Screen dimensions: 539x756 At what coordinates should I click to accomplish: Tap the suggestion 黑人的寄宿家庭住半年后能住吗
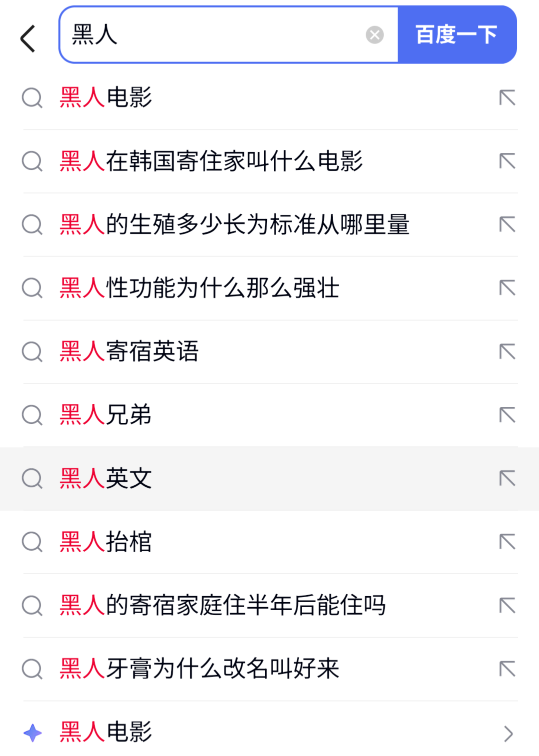[270, 605]
